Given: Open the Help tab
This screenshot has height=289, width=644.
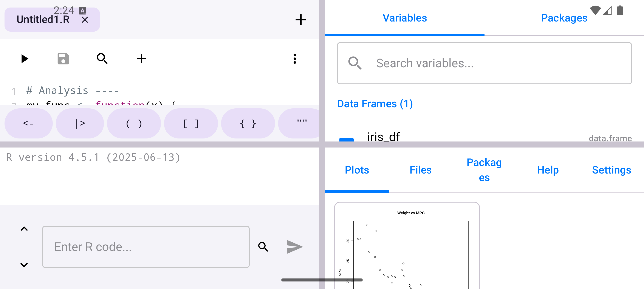Looking at the screenshot, I should 548,170.
